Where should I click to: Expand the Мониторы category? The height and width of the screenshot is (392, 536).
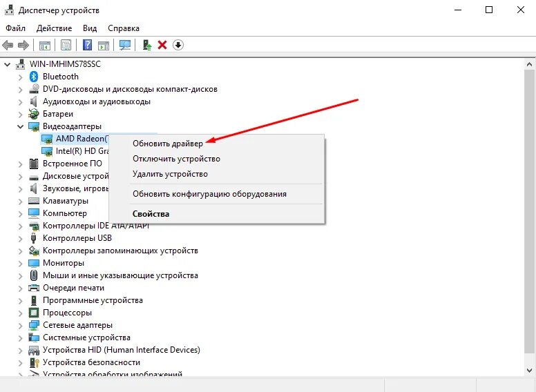point(21,263)
